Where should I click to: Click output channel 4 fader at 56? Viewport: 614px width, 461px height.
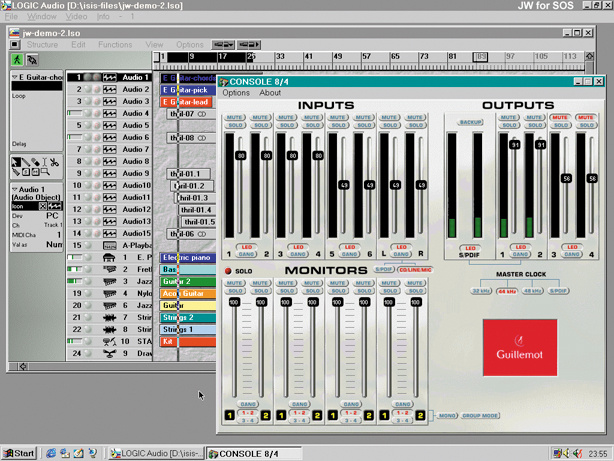click(592, 178)
